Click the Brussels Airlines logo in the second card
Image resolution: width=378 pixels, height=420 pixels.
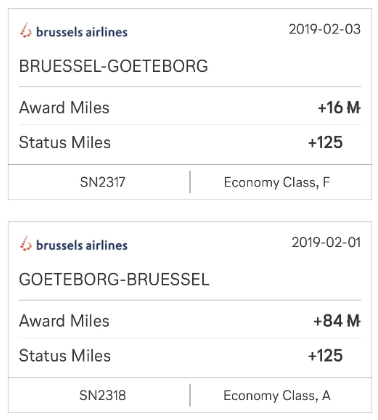coord(73,244)
